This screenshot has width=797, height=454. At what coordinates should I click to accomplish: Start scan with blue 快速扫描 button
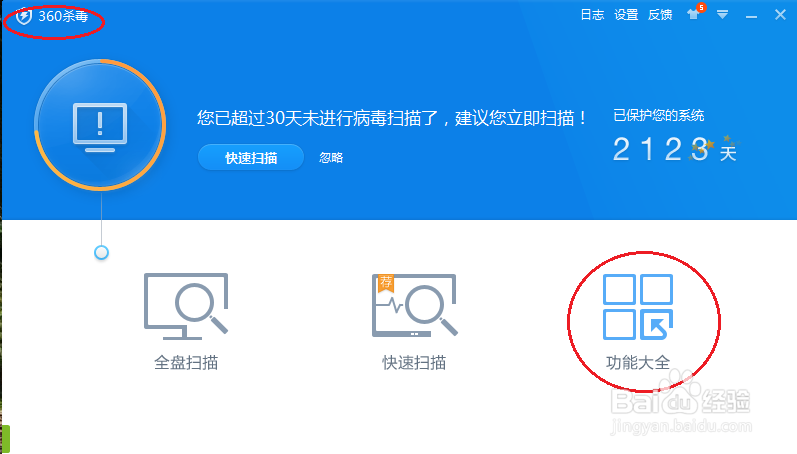251,158
